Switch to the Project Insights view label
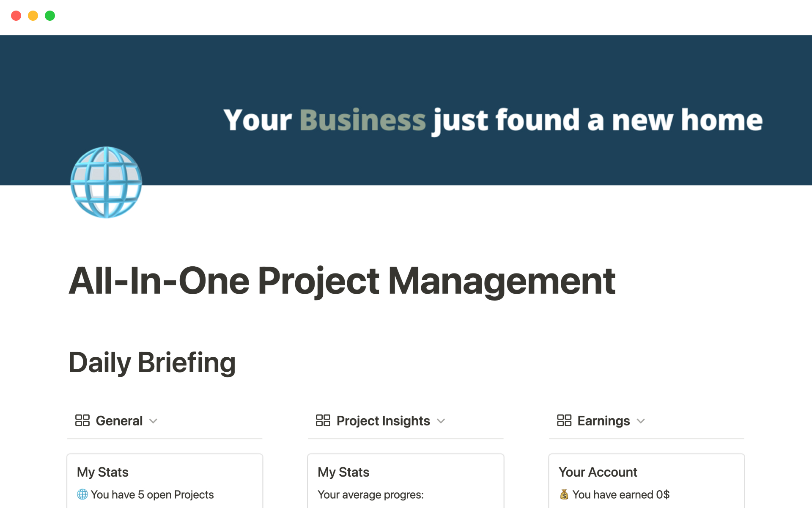 383,421
